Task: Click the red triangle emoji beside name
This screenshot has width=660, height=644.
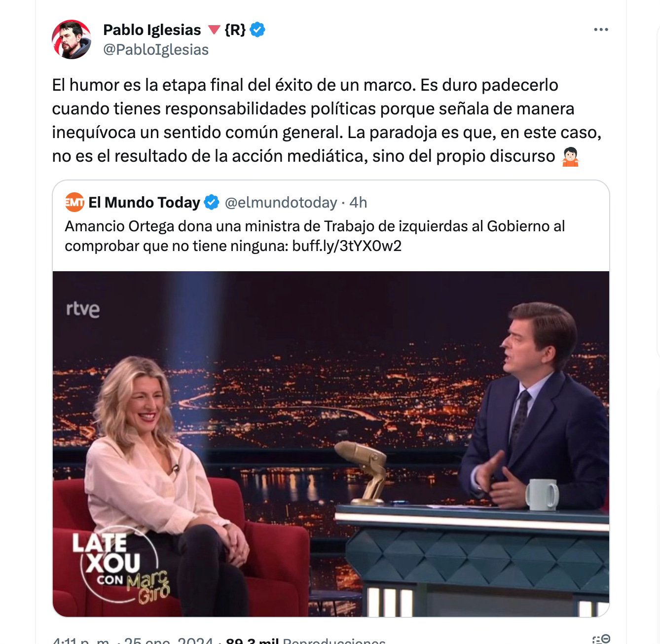Action: pos(214,30)
